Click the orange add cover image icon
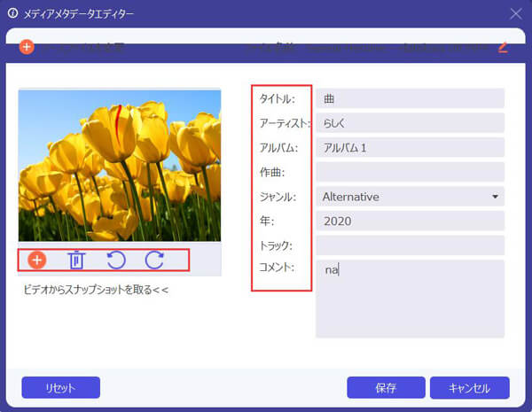Screen dimensions: 532x412 click(37, 260)
